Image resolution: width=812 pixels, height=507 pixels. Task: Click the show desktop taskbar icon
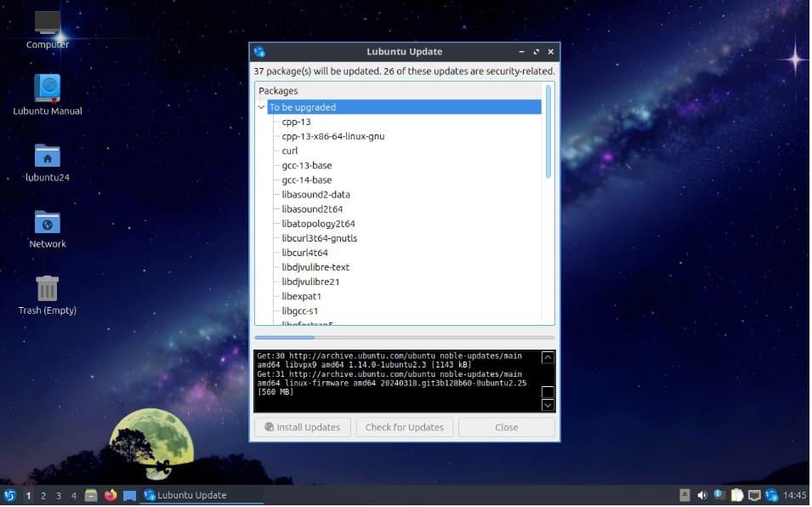129,495
